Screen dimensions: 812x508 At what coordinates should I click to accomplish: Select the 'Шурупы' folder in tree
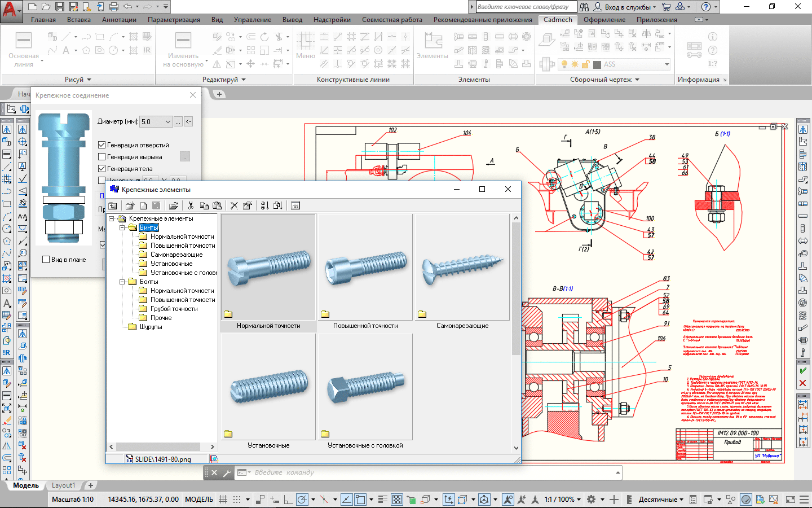click(150, 327)
